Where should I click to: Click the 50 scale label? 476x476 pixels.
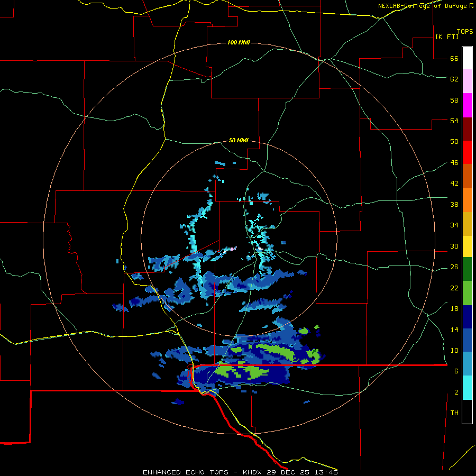point(454,141)
